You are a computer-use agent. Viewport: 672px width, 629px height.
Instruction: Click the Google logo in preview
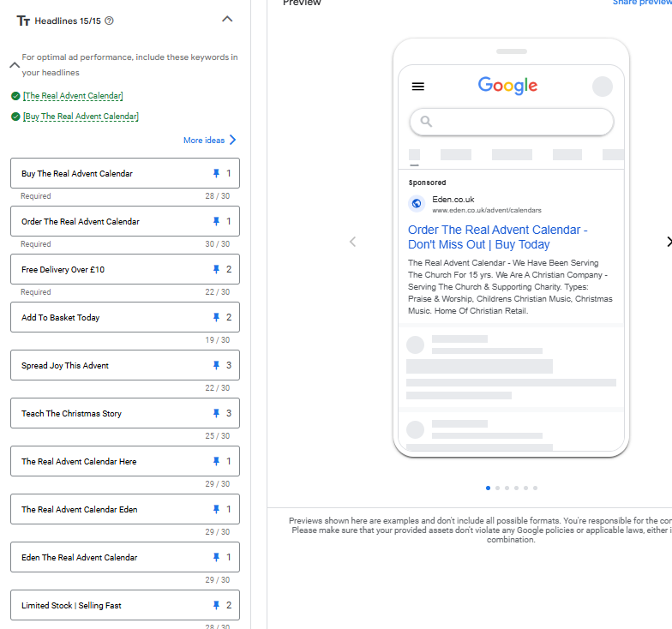point(507,86)
